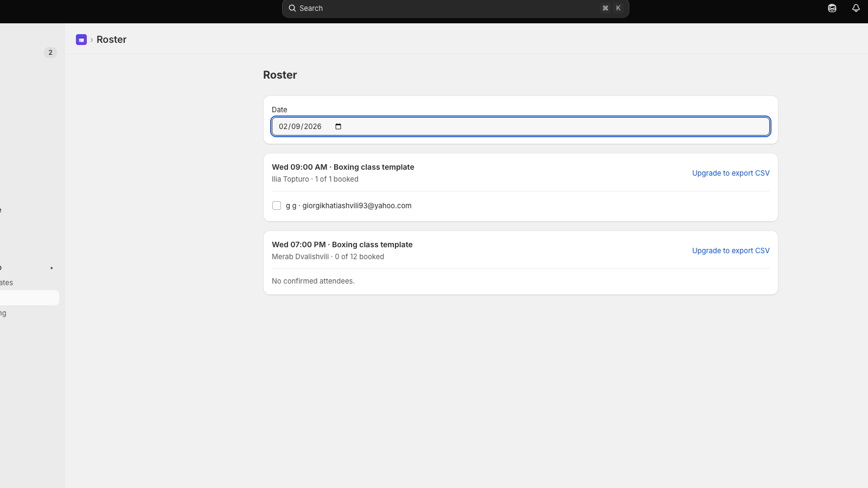Click attendee email giorgikhatiashvili93@yahoo.com
868x488 pixels.
(x=357, y=206)
